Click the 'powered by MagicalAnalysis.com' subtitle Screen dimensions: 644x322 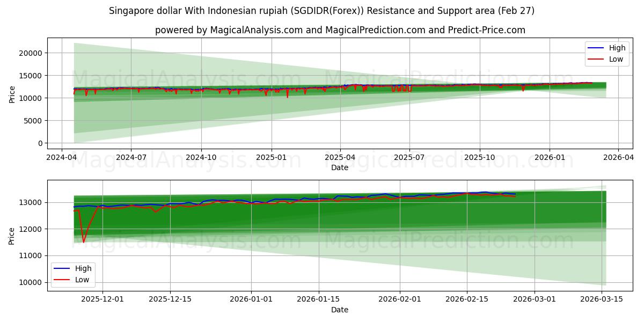point(340,30)
